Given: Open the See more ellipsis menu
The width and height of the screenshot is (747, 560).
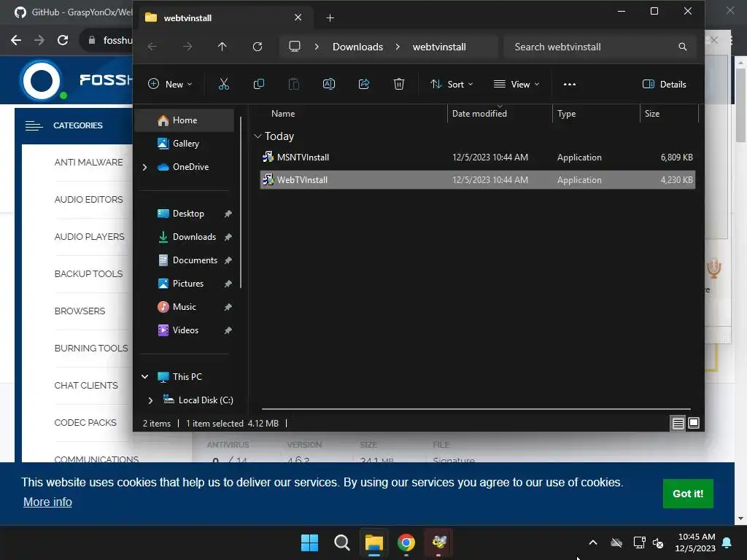Looking at the screenshot, I should click(x=569, y=85).
